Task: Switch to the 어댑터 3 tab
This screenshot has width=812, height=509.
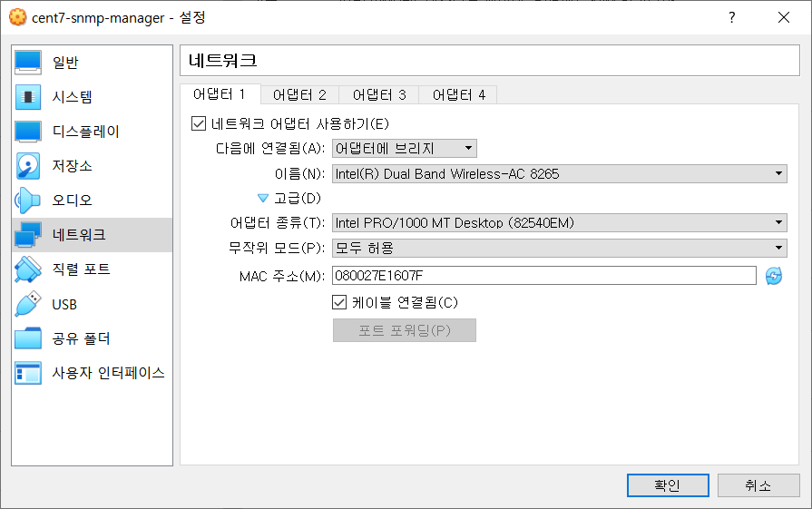Action: coord(379,94)
